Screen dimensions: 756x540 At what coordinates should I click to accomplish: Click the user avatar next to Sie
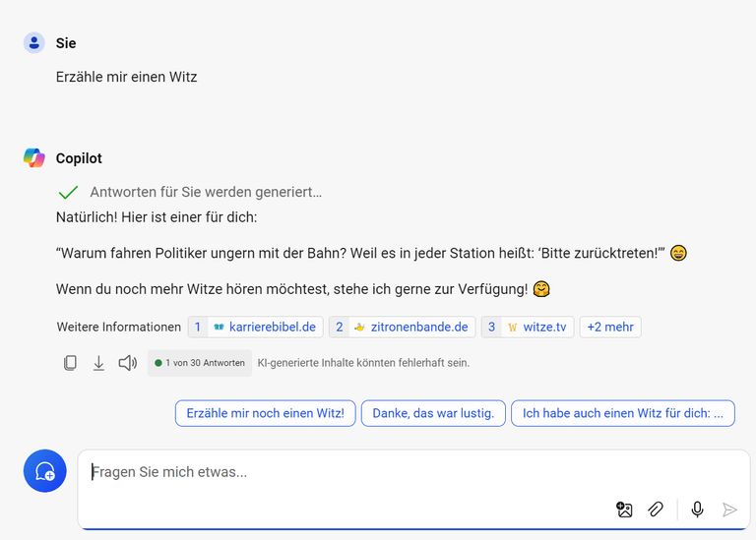(x=34, y=43)
